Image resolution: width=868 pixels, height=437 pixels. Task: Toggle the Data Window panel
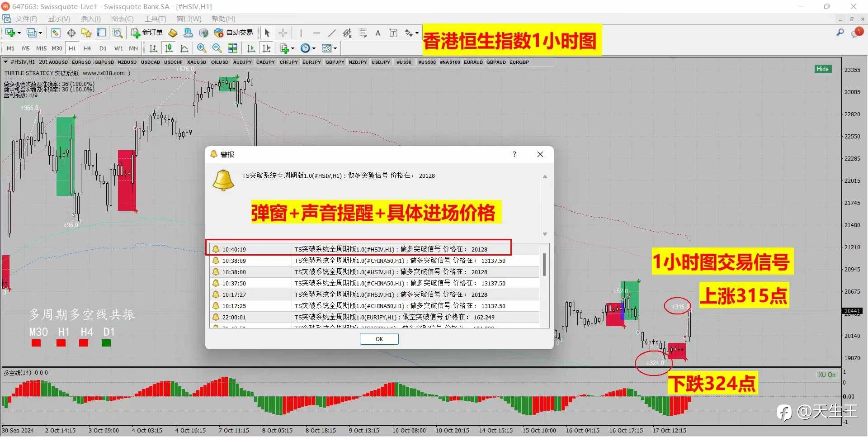[71, 33]
